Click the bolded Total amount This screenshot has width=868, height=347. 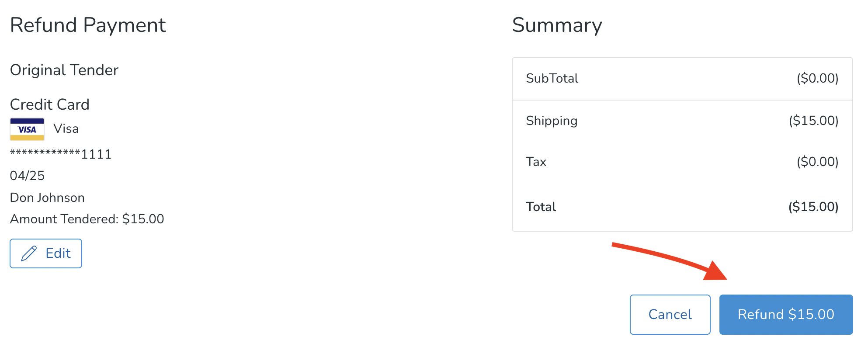pyautogui.click(x=813, y=206)
